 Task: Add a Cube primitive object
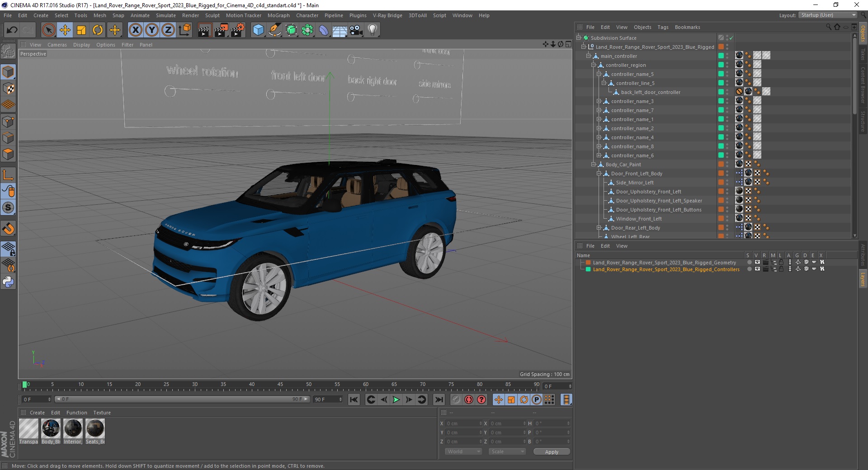(258, 30)
